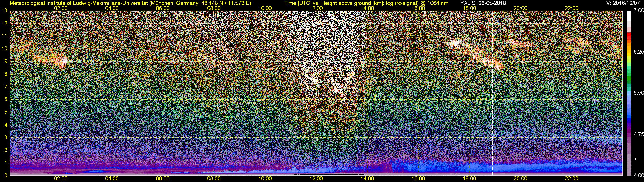Click the 10 km height axis label

click(x=5, y=49)
